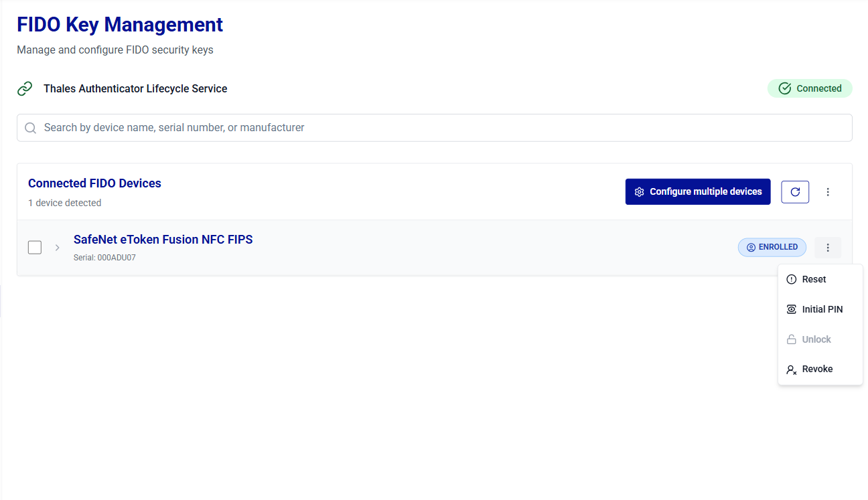Image resolution: width=868 pixels, height=500 pixels.
Task: Click the user icon in the ENROLLED badge
Action: tap(751, 248)
